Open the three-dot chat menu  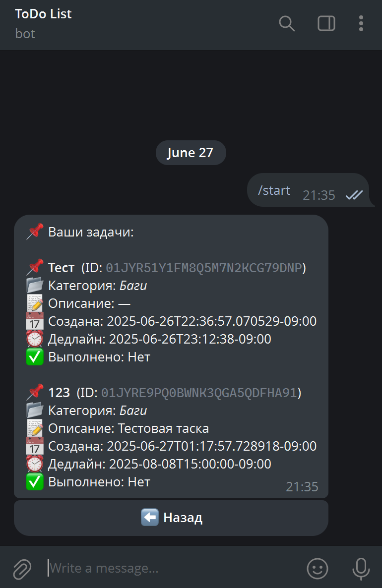pyautogui.click(x=361, y=24)
